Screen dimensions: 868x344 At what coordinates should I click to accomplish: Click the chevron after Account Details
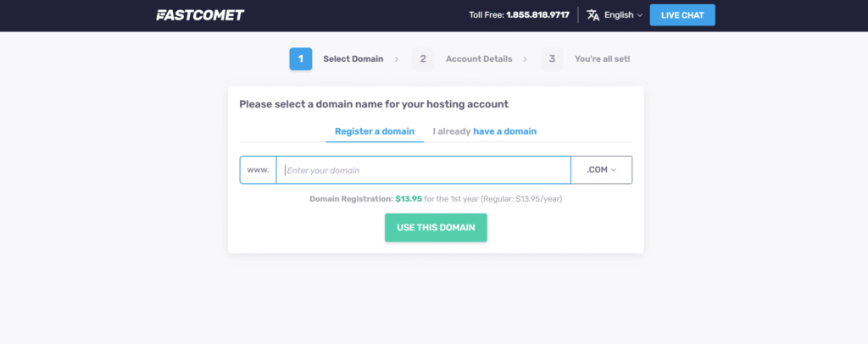(525, 59)
